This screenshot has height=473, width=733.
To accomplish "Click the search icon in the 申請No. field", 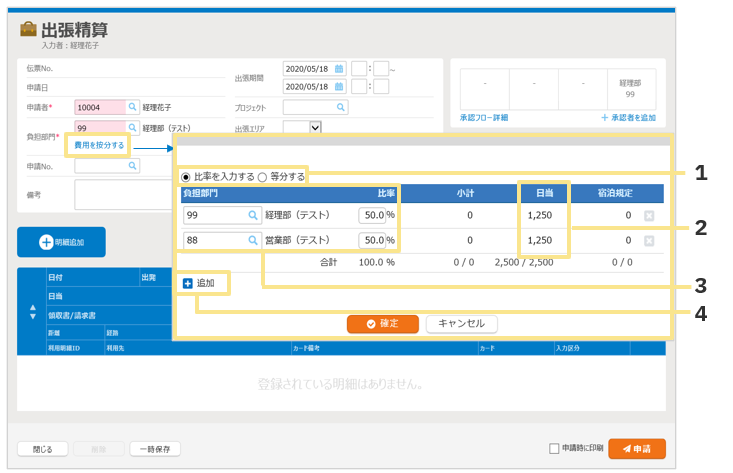I will tap(132, 166).
